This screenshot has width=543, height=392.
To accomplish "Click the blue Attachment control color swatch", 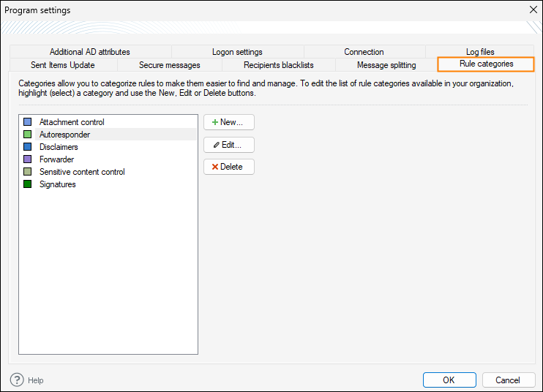I will click(28, 122).
